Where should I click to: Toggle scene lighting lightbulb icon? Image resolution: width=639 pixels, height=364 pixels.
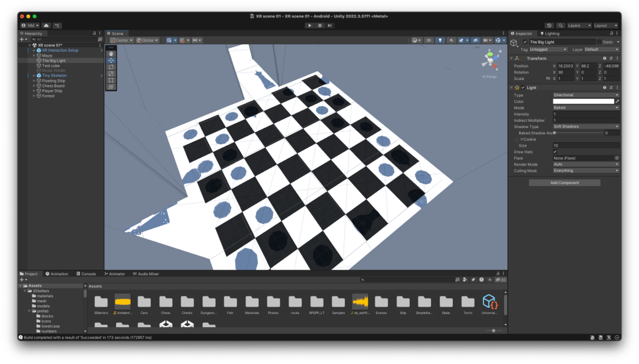point(441,40)
